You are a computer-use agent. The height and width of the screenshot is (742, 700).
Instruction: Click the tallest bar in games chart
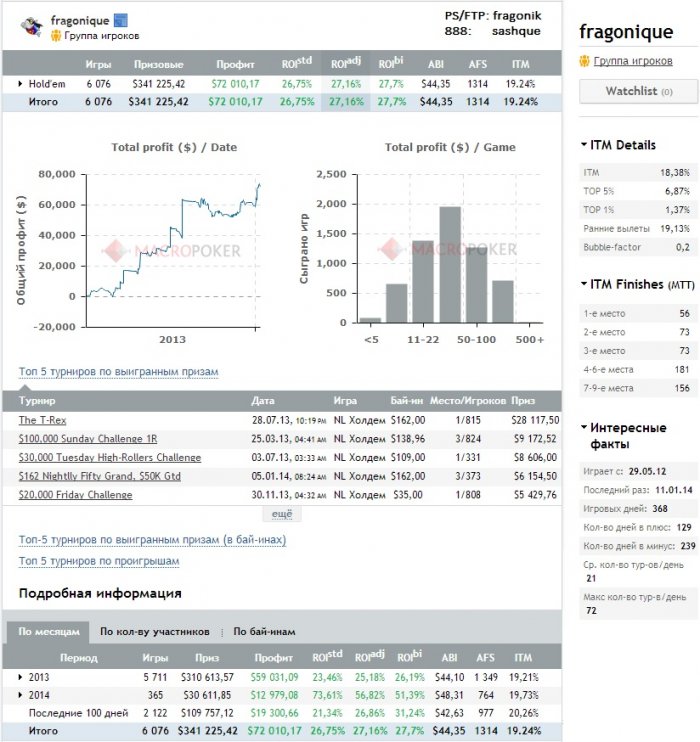[450, 265]
